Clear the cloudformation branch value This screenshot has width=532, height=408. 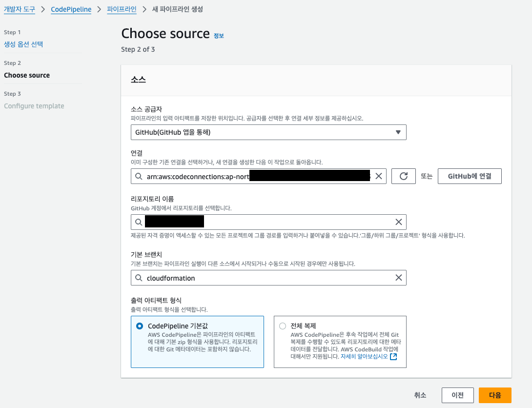pos(399,278)
